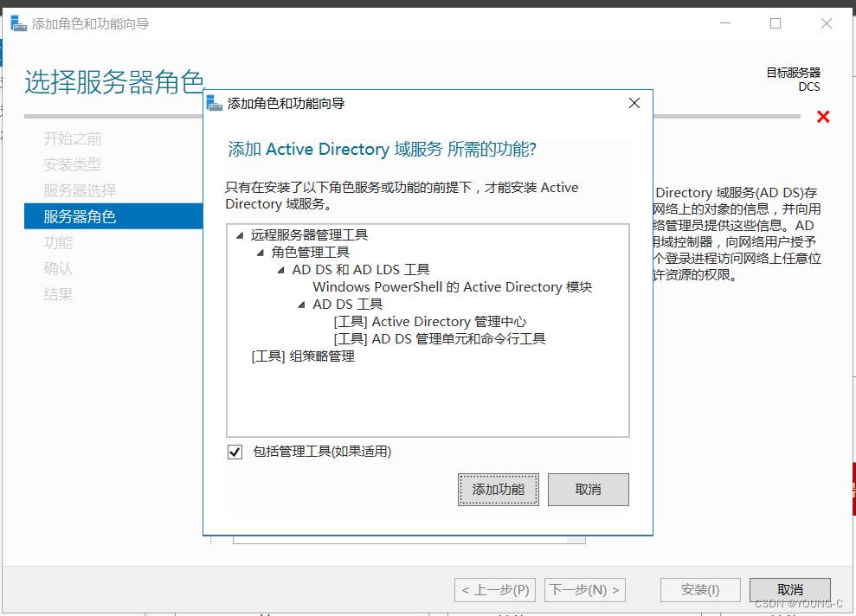Select Windows PowerShell 的 Active Directory 模块

point(452,287)
